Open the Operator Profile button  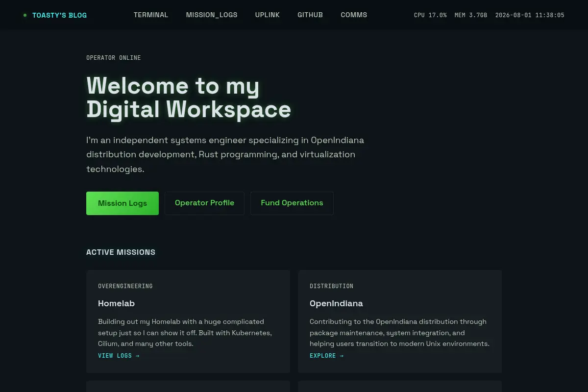[204, 203]
